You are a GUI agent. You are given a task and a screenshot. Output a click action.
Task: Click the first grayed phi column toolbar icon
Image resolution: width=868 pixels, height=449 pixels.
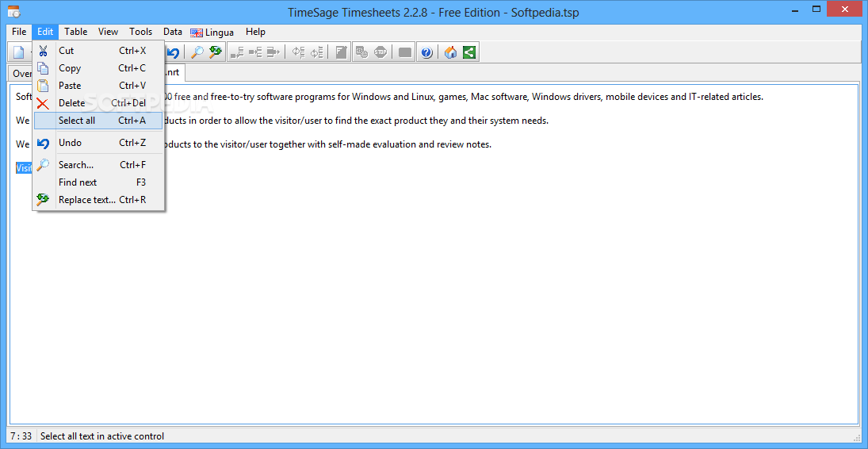click(298, 52)
